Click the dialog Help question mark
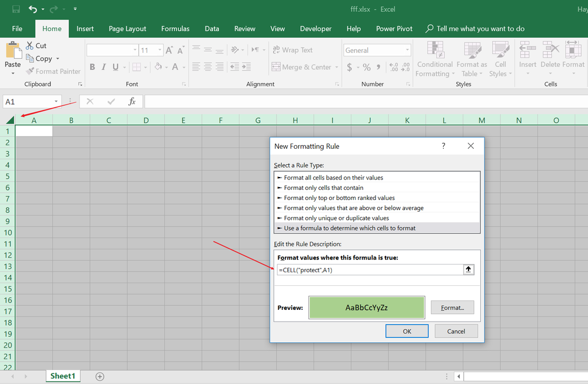 click(444, 146)
